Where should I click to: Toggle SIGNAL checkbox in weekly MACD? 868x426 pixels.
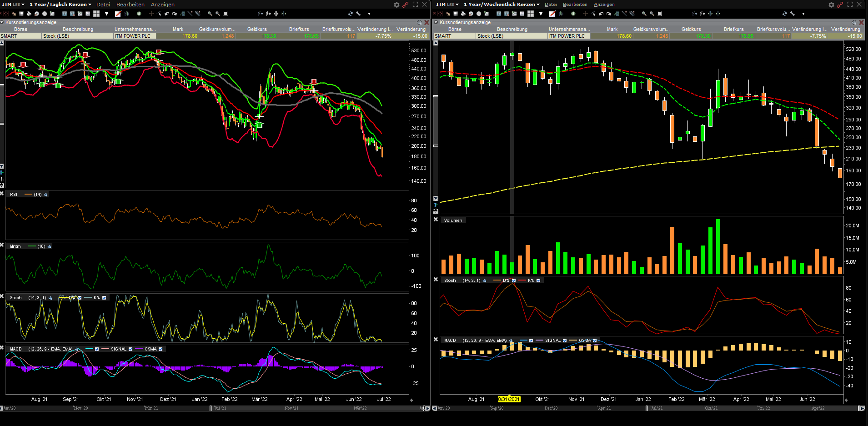tap(565, 341)
